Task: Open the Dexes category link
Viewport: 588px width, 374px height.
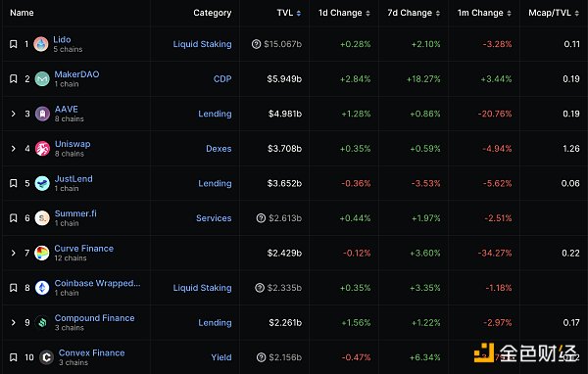Action: [x=219, y=149]
